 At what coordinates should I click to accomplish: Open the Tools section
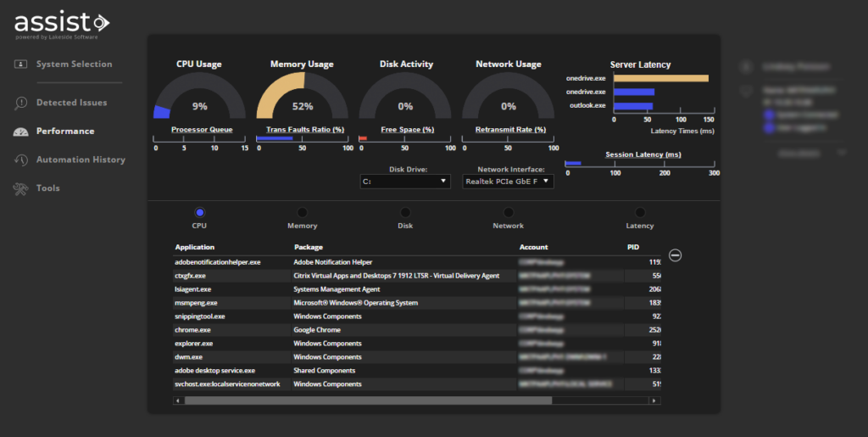point(48,188)
